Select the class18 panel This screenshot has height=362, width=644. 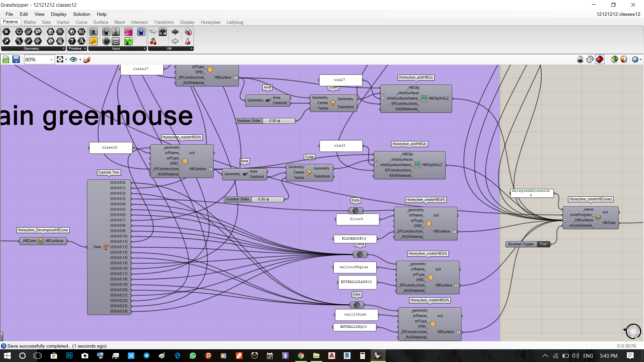[x=111, y=147]
